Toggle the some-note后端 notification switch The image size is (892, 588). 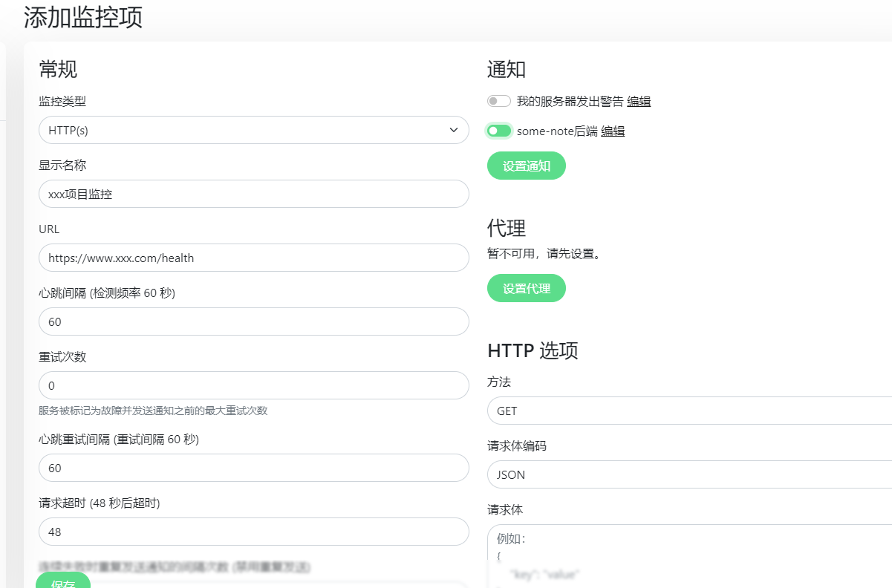pos(498,131)
